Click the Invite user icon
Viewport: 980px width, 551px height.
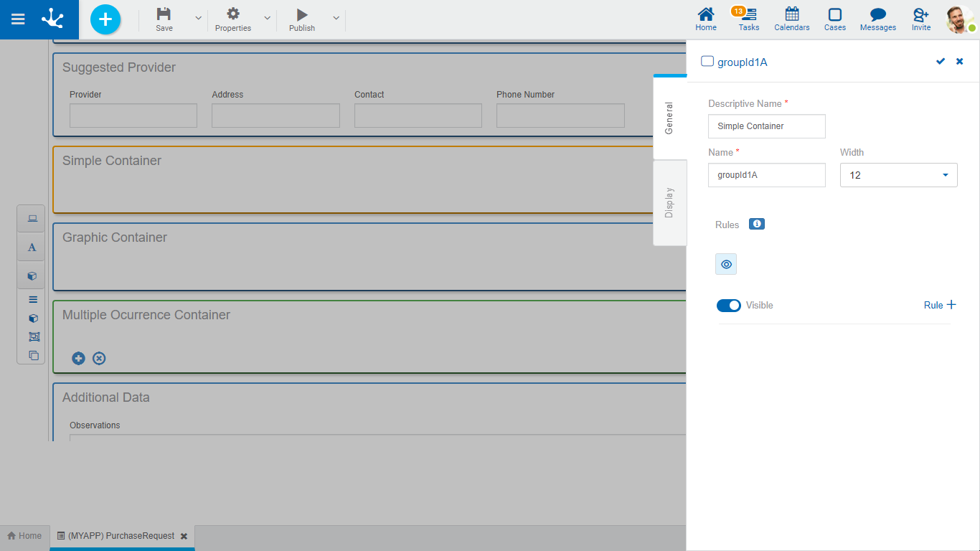[920, 14]
